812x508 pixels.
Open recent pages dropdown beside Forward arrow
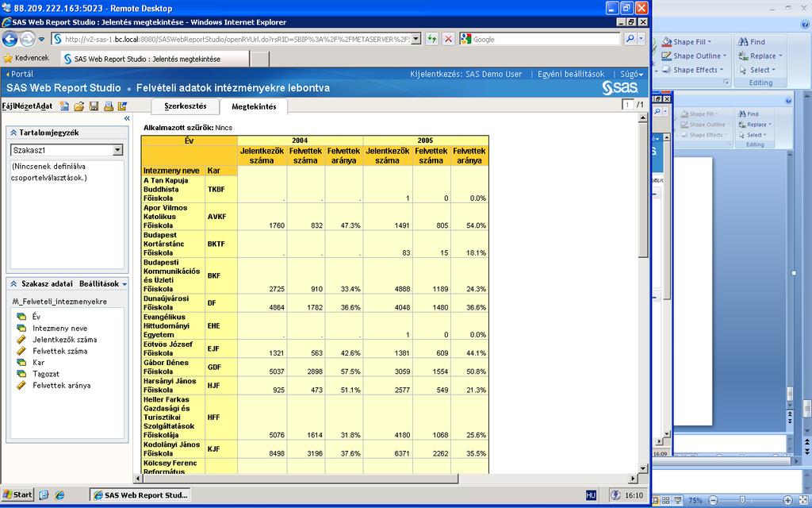[x=40, y=40]
